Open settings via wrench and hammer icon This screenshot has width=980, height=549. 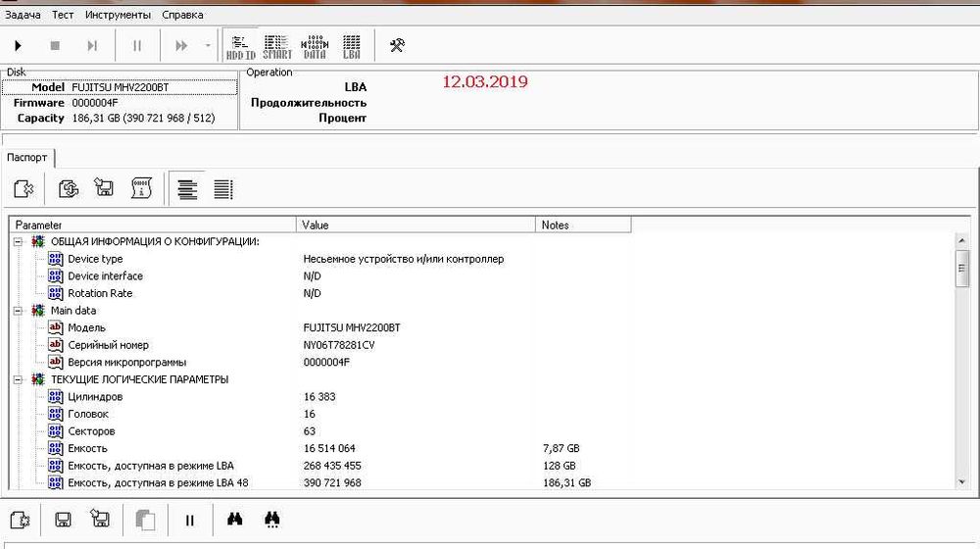(x=397, y=45)
